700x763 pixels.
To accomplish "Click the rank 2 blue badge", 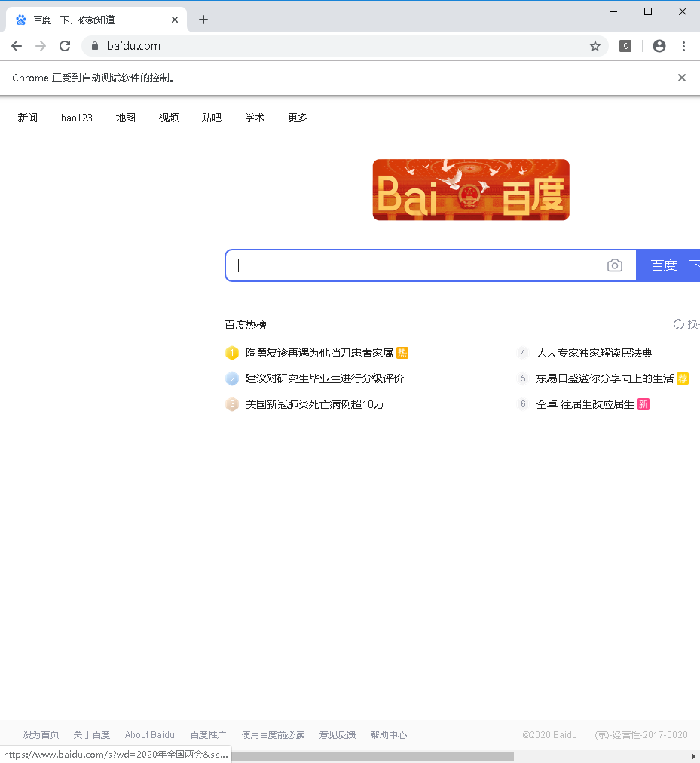I will click(x=232, y=378).
